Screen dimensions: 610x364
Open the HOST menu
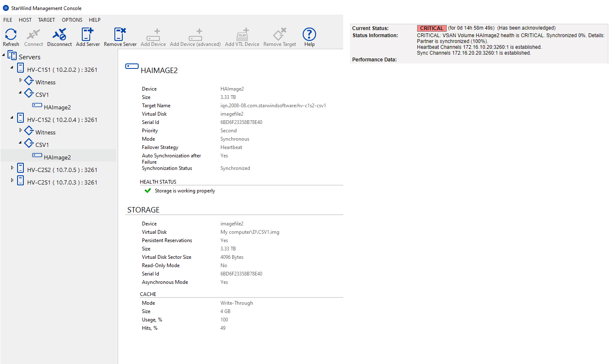pyautogui.click(x=25, y=20)
